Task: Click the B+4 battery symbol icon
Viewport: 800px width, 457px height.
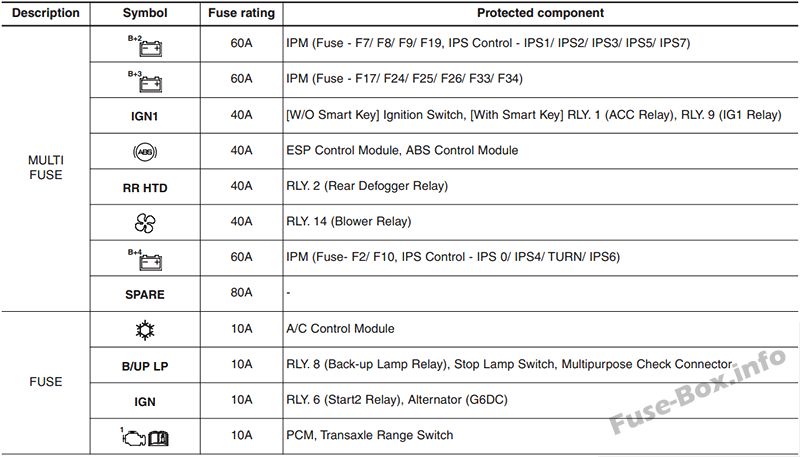Action: [x=145, y=259]
